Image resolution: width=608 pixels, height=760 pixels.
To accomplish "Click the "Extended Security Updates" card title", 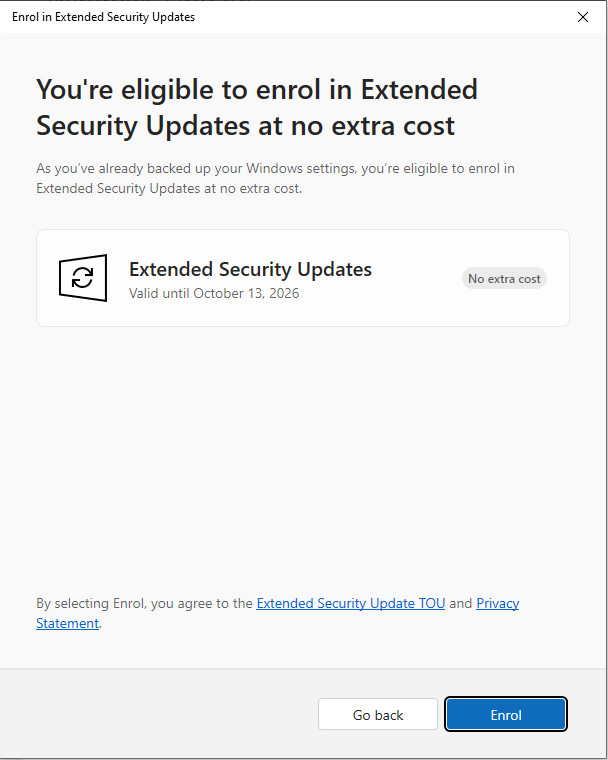I will (x=250, y=269).
